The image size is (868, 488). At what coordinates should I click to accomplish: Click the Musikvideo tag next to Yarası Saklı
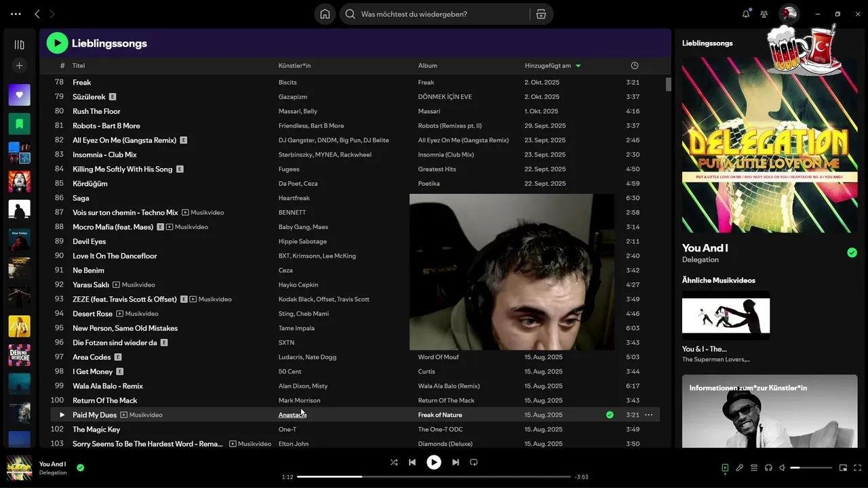click(134, 285)
